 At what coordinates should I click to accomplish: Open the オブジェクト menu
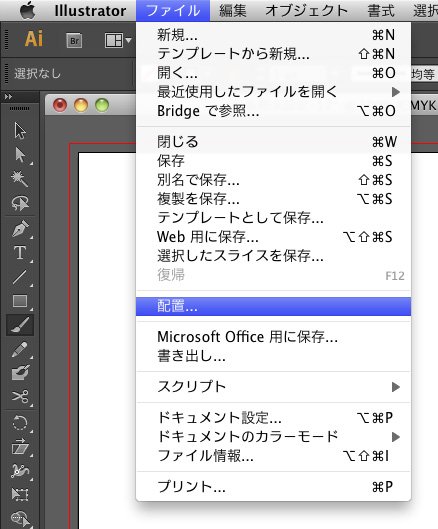[x=306, y=11]
